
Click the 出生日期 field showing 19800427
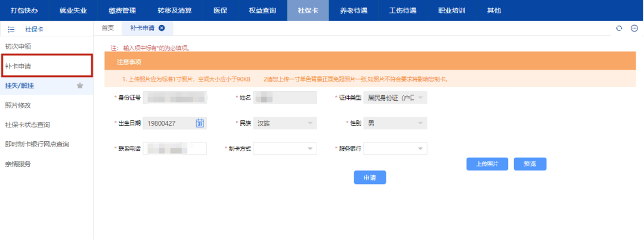[x=175, y=123]
